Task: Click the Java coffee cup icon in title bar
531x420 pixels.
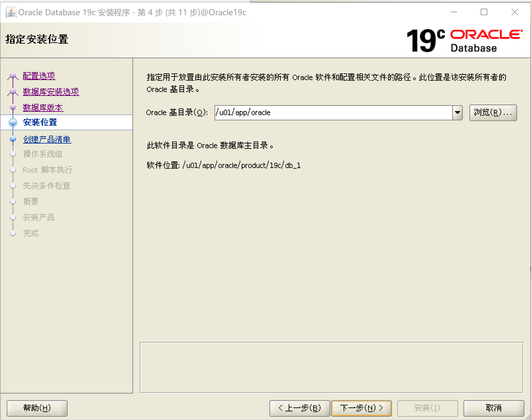Action: 11,12
